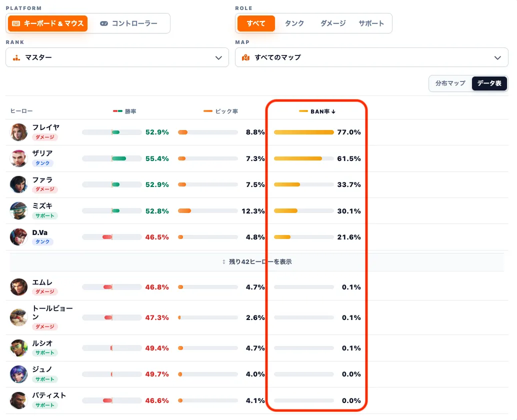The width and height of the screenshot is (517, 420).
Task: Click フレイヤ pick rate 8.8%
Action: click(x=255, y=132)
